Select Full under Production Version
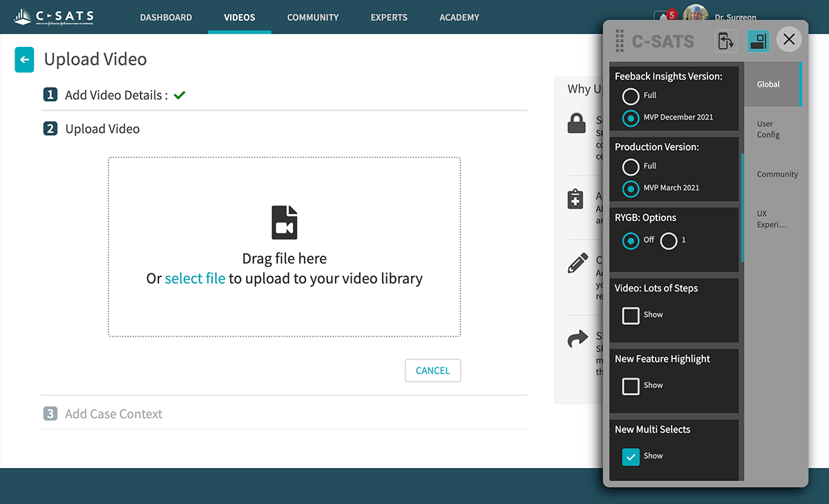The image size is (829, 504). (x=631, y=166)
